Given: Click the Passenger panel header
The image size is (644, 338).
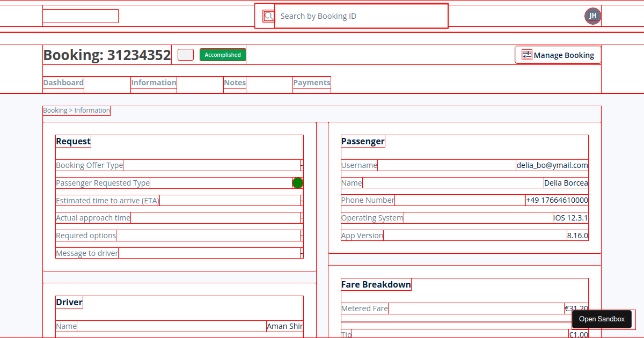Looking at the screenshot, I should point(363,141).
